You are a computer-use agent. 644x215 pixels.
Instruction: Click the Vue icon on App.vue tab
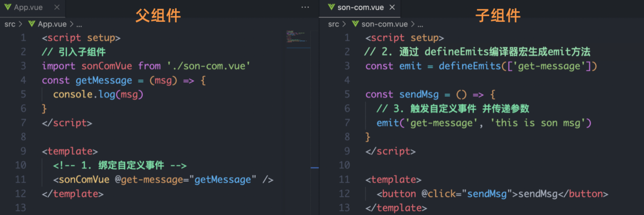7,8
